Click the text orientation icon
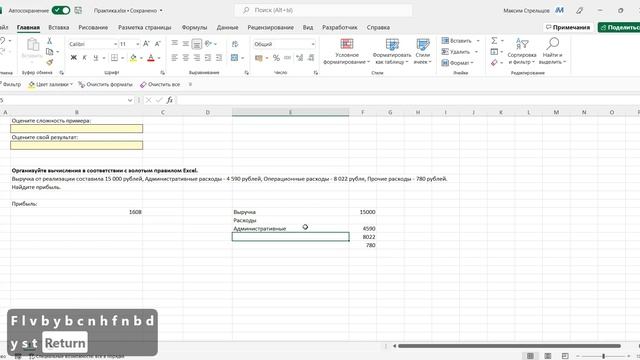 [209, 43]
